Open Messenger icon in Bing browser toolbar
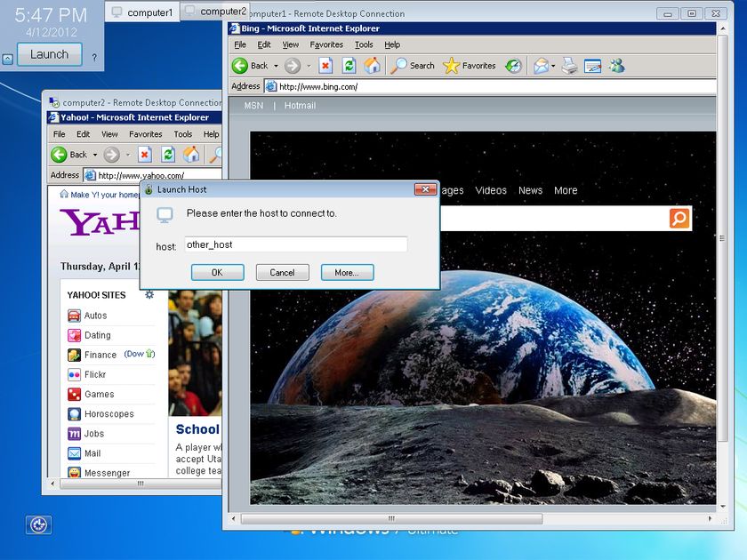Viewport: 747px width, 560px height. point(617,65)
